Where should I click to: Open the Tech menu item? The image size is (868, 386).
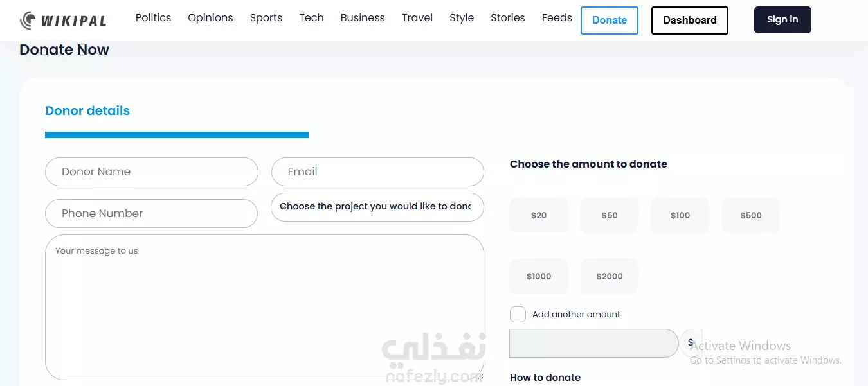click(x=311, y=18)
